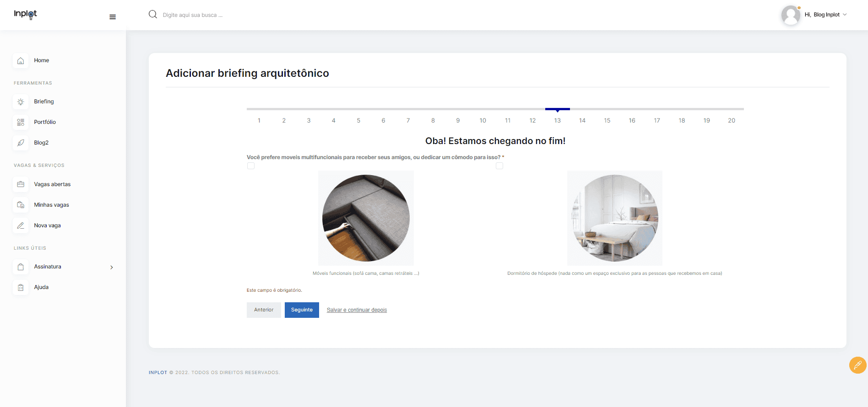The image size is (868, 407).
Task: Click the Seguinte button
Action: click(302, 310)
